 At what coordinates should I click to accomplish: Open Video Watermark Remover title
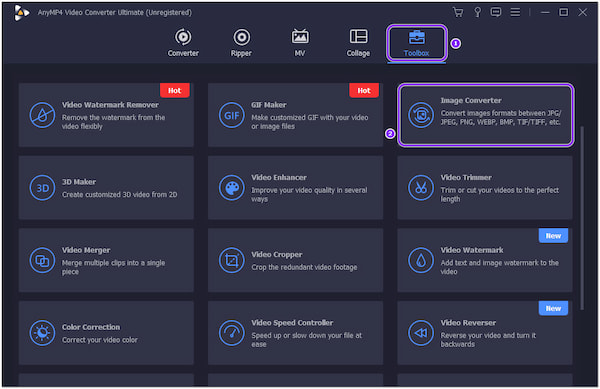[110, 105]
